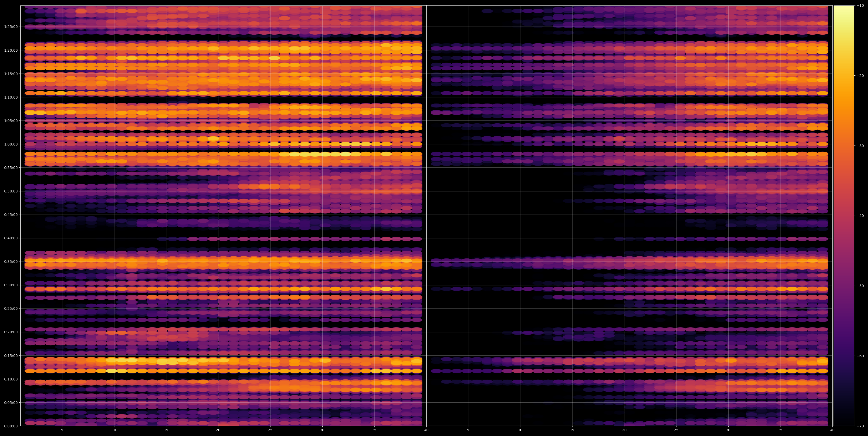Image resolution: width=868 pixels, height=436 pixels.
Task: Click the −50 colorbar tick label
Action: click(860, 286)
